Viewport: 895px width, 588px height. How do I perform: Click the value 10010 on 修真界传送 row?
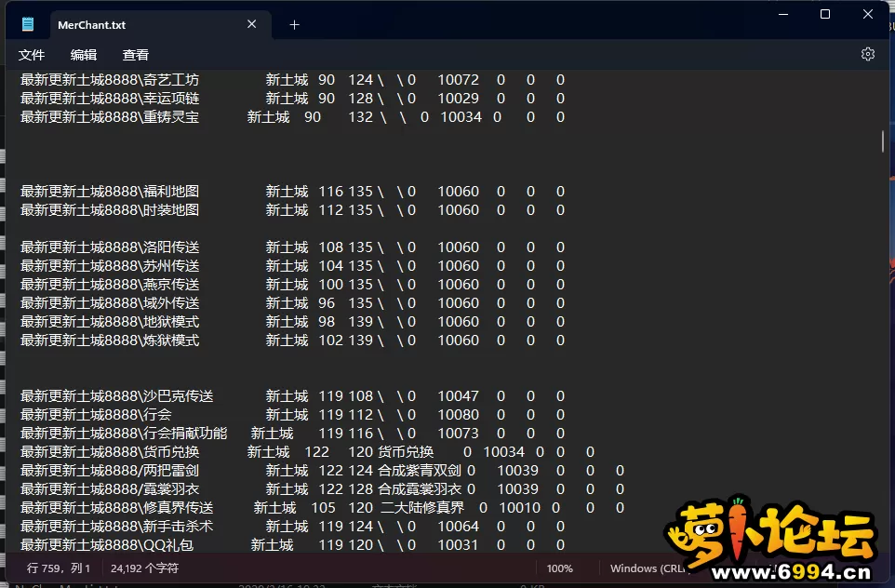coord(519,508)
